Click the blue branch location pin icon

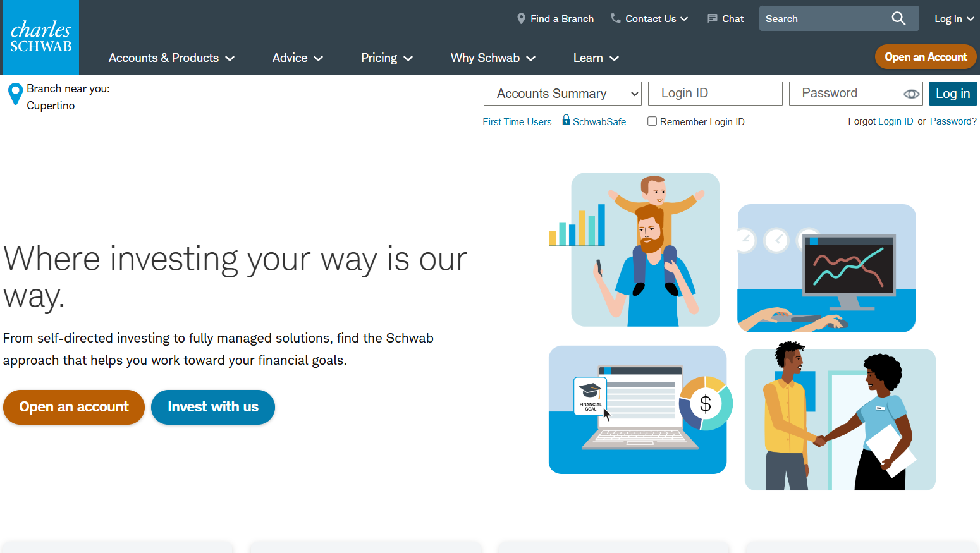[15, 94]
